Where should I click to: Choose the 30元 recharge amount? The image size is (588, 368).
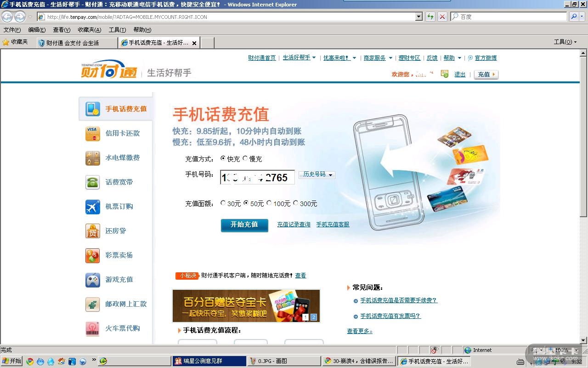point(223,203)
